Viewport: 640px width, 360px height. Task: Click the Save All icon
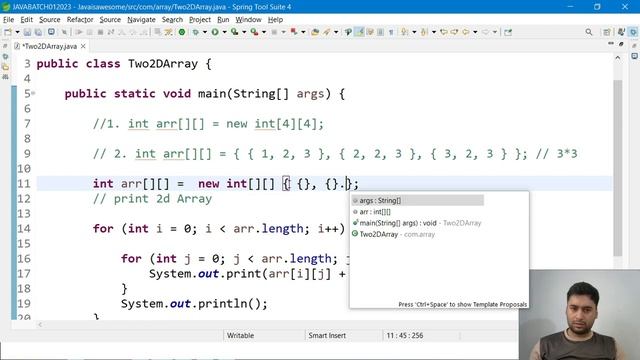[x=38, y=32]
